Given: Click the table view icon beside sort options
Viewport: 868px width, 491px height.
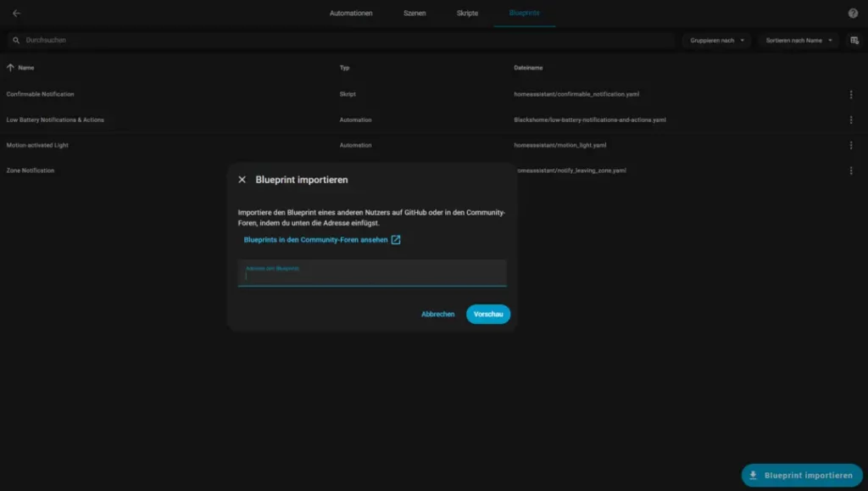Looking at the screenshot, I should coord(854,40).
